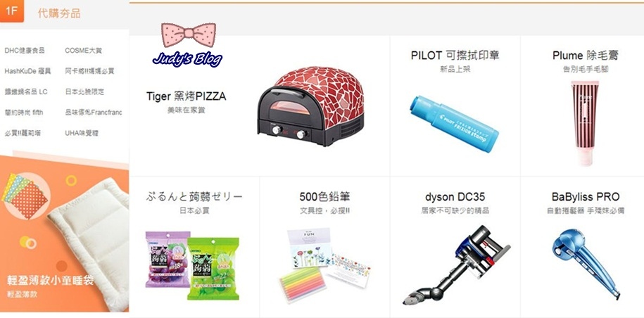Click the orange 1F floor badge
644x318 pixels.
[x=12, y=11]
